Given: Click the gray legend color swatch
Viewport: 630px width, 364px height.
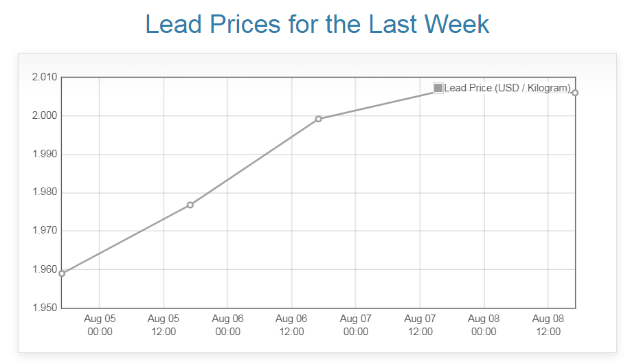Looking at the screenshot, I should point(438,88).
